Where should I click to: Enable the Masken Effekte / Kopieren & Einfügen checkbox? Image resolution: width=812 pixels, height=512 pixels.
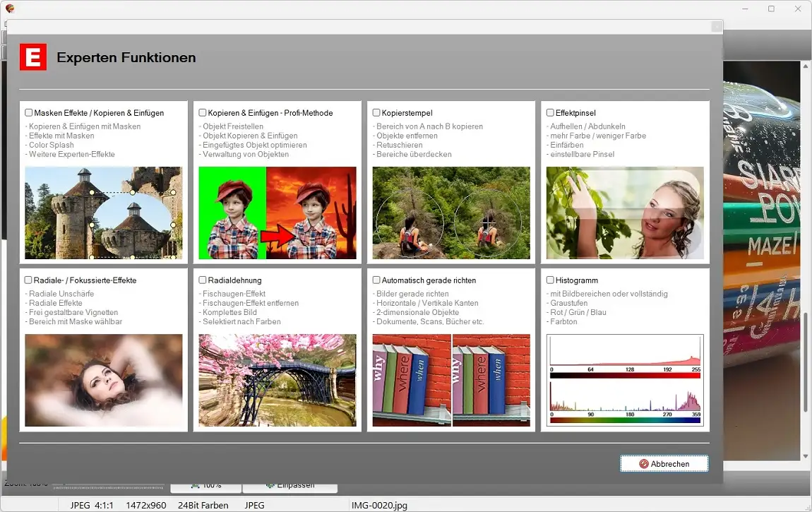point(28,112)
